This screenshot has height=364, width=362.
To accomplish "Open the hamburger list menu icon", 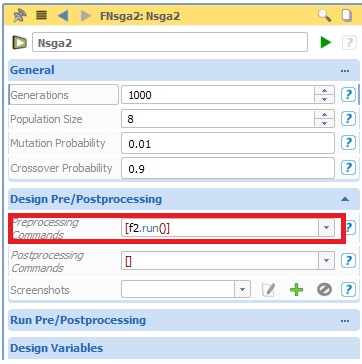I will 42,15.
